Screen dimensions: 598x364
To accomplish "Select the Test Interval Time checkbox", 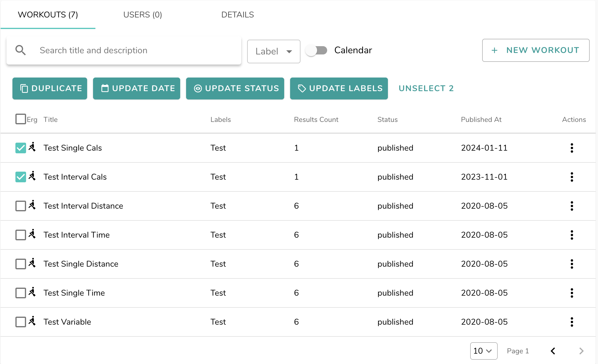I will point(21,235).
